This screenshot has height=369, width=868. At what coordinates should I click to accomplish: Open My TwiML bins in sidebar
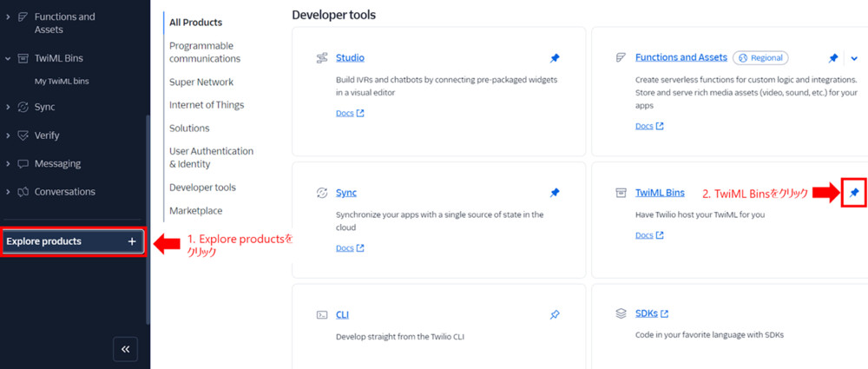[x=62, y=82]
